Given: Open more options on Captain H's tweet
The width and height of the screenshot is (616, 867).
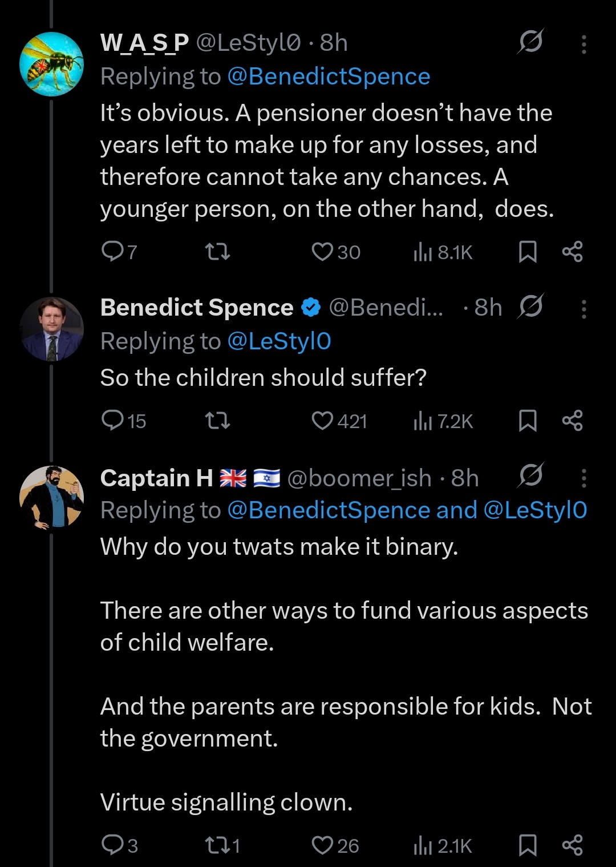Looking at the screenshot, I should (583, 478).
